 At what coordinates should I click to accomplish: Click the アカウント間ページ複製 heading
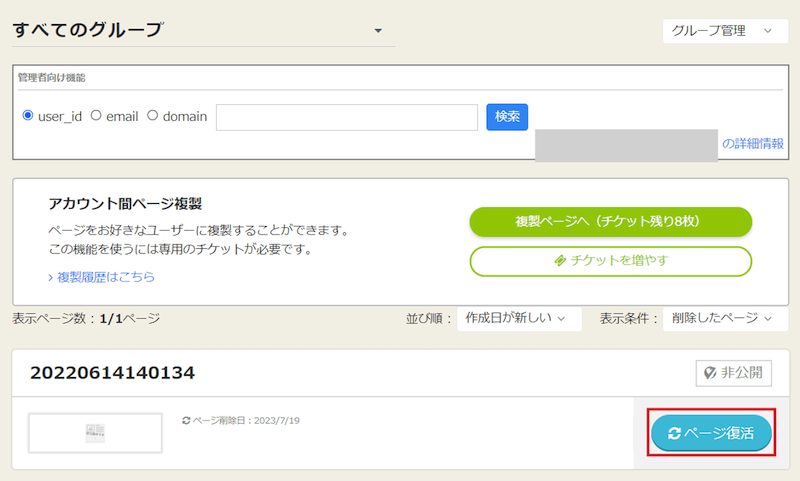tap(125, 204)
